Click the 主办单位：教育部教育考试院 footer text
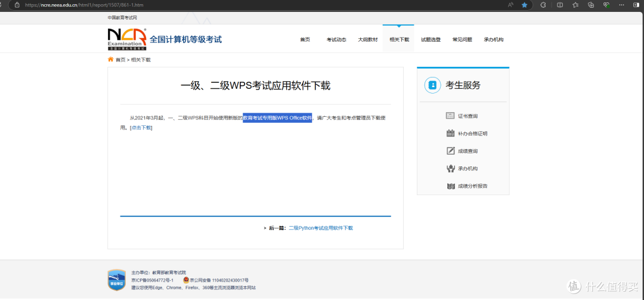This screenshot has width=644, height=300. (159, 273)
